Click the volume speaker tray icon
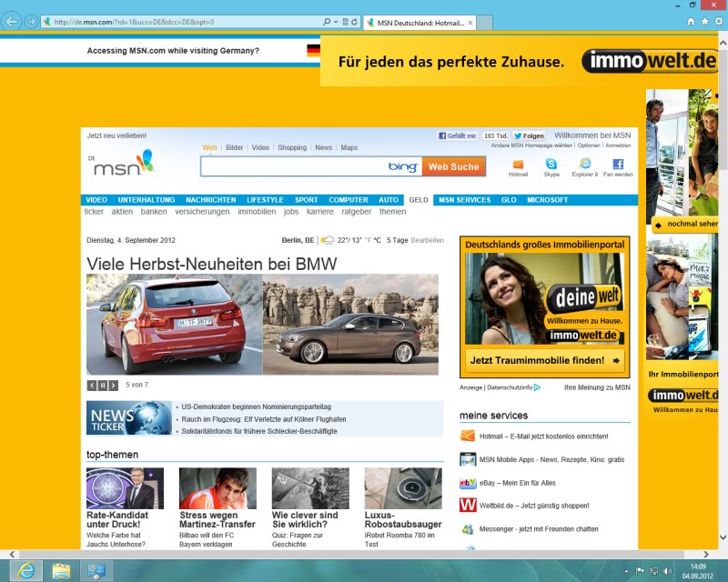This screenshot has width=728, height=582. click(x=668, y=571)
